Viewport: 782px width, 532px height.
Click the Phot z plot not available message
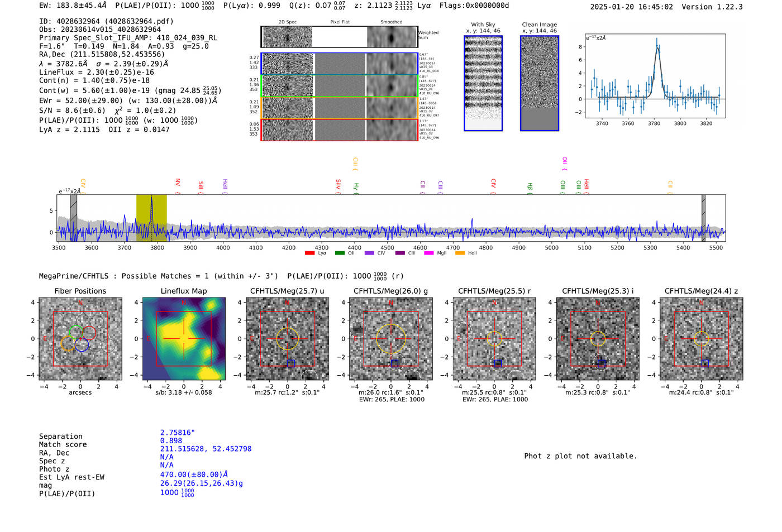coord(580,456)
